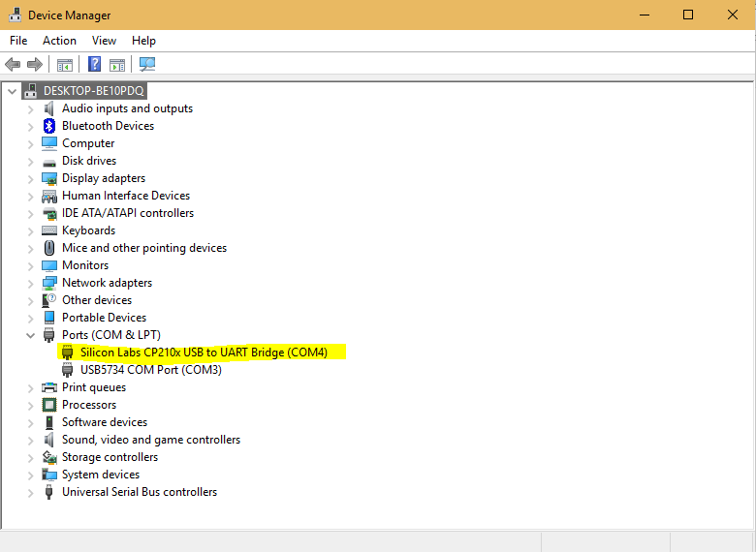Select Sound, video and game controllers label

[x=151, y=440]
